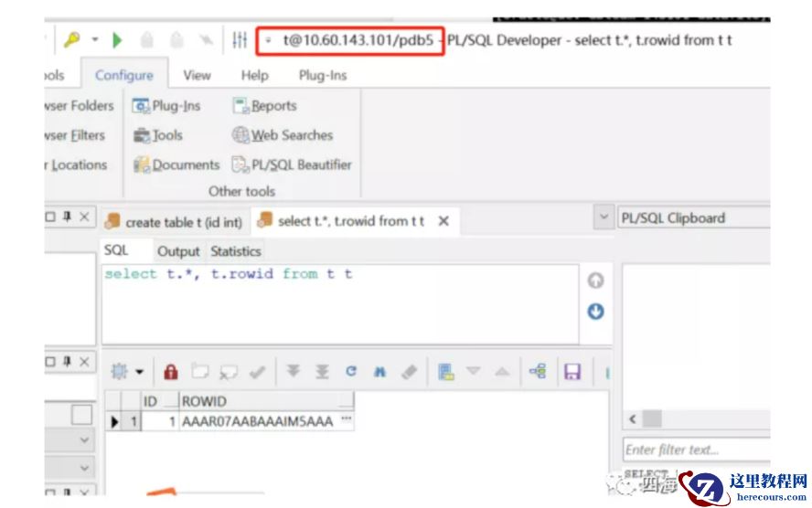This screenshot has width=812, height=508.
Task: Pin the upper left docked panel
Action: click(x=67, y=217)
